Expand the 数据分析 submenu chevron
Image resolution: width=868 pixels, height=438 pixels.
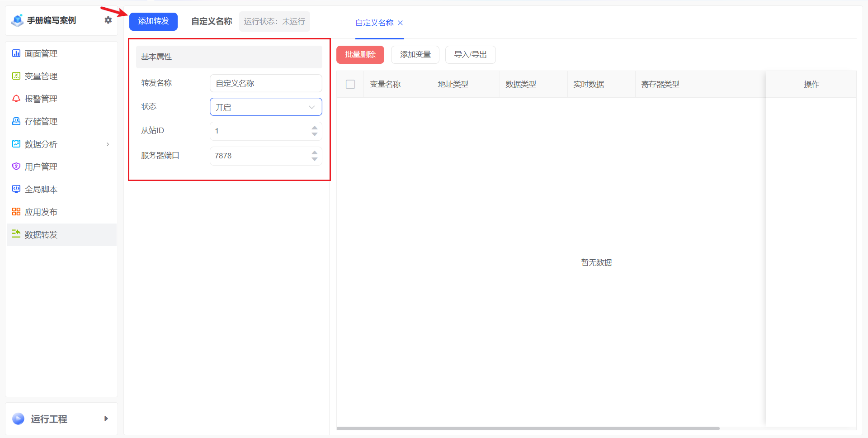point(108,144)
